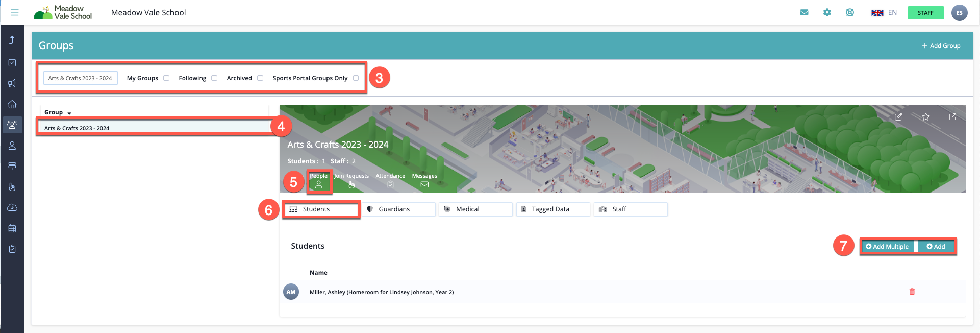Click the hamburger menu icon
The width and height of the screenshot is (980, 333).
coord(14,12)
